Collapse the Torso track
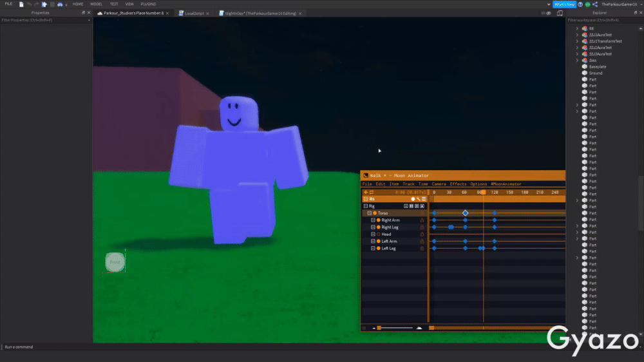 tap(369, 213)
